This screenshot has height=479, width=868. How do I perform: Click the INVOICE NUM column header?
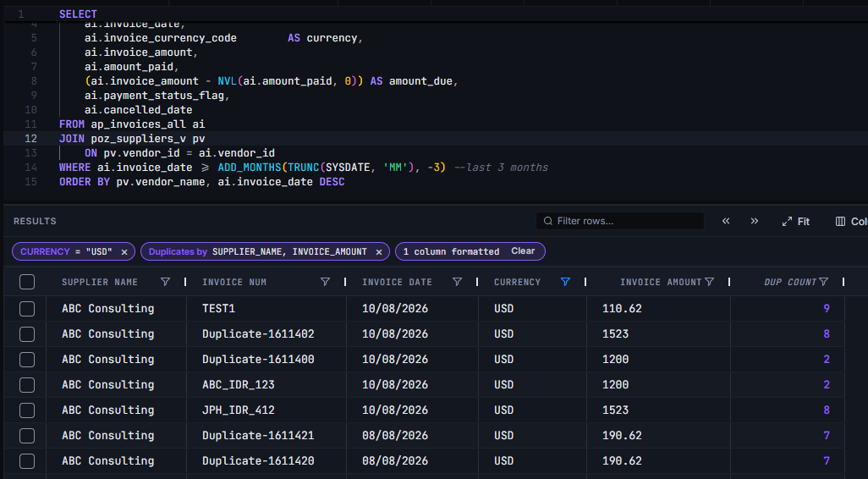click(x=234, y=282)
